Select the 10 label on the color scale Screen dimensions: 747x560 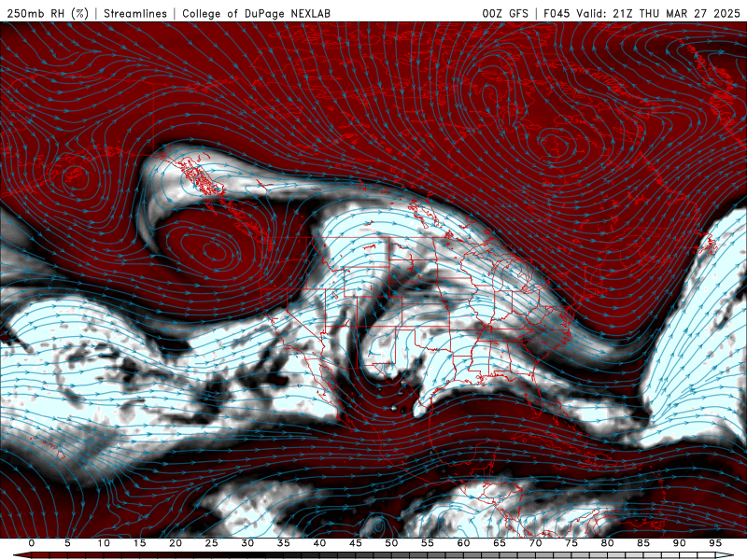[104, 543]
